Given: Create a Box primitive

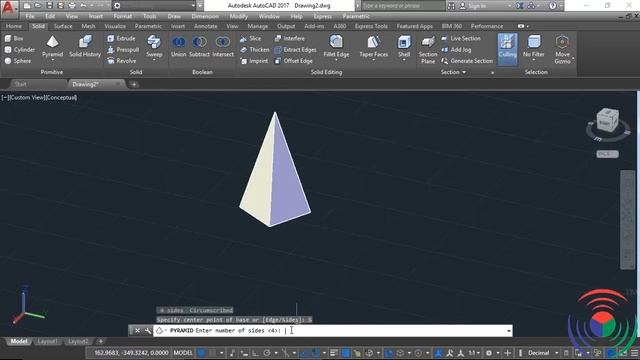Looking at the screenshot, I should point(14,38).
